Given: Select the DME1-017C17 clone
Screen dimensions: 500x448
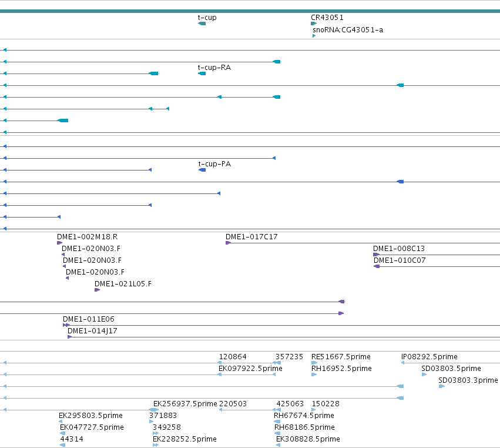Looking at the screenshot, I should (x=251, y=237).
